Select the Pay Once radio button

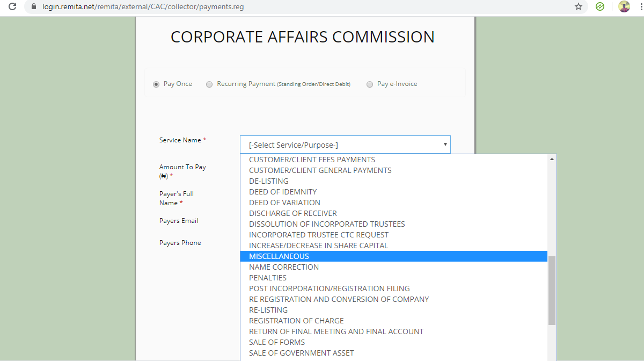156,84
